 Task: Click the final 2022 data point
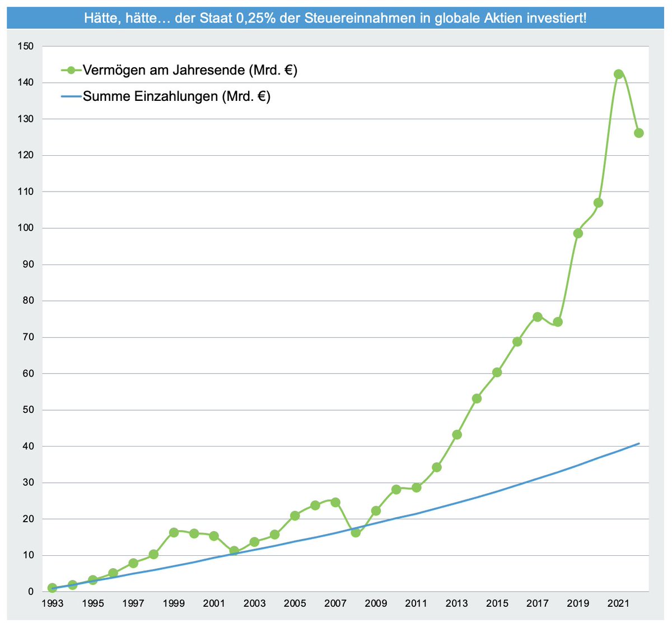[638, 133]
